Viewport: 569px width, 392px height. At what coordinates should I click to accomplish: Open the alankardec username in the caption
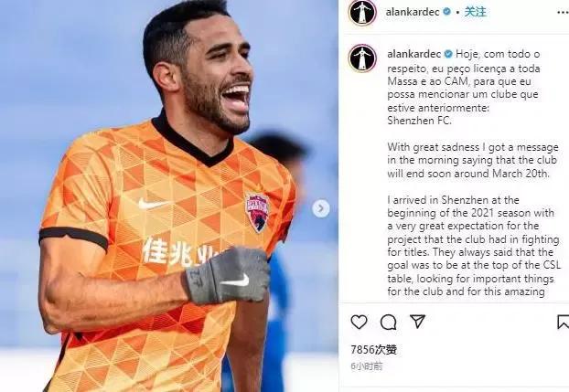[414, 54]
